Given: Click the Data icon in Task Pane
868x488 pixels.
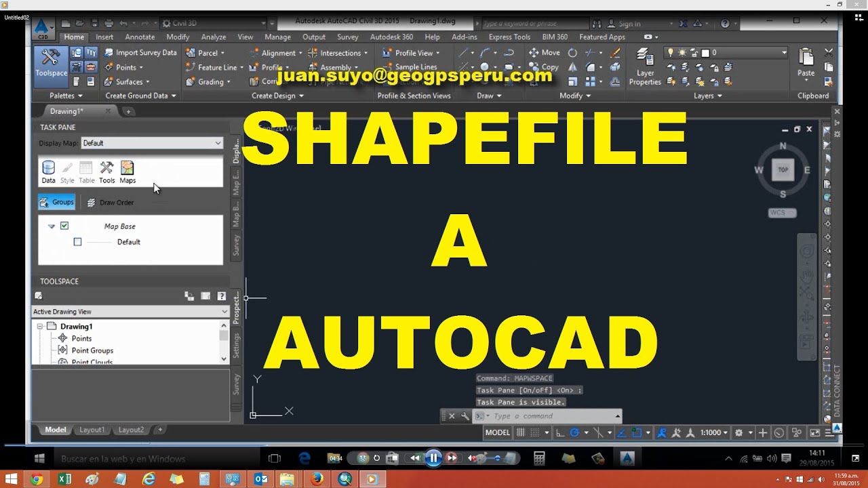Looking at the screenshot, I should [x=48, y=172].
